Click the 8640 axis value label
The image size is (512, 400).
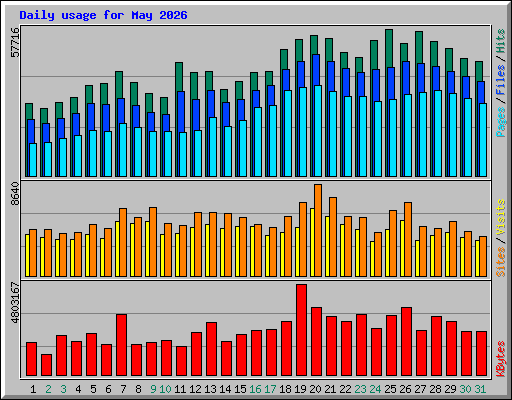tap(15, 194)
